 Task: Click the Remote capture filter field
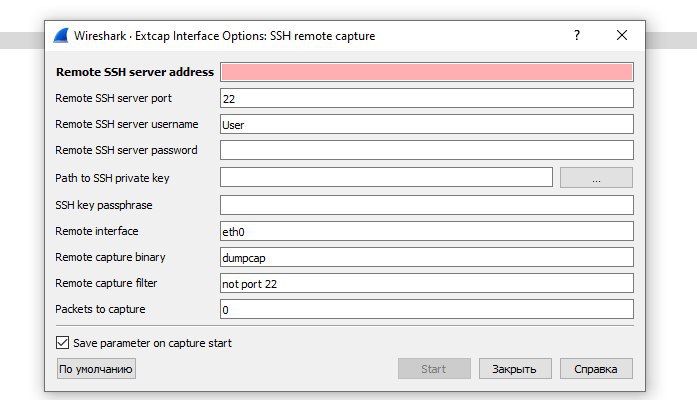[427, 283]
